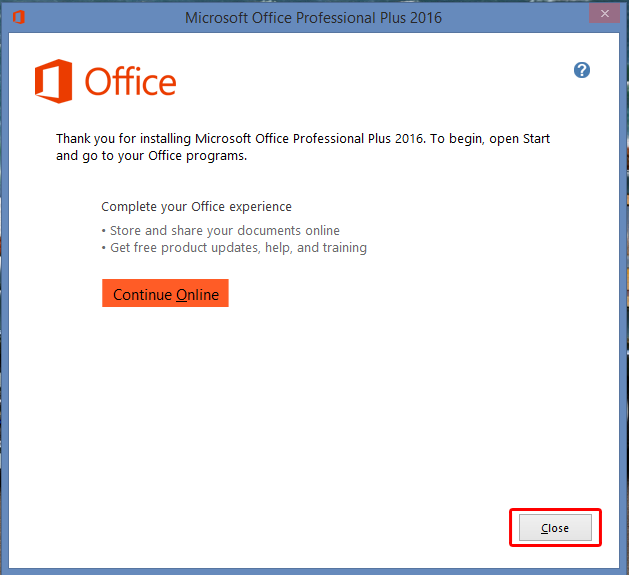Click 'Store and share your documents online' text
629x575 pixels.
pyautogui.click(x=225, y=231)
